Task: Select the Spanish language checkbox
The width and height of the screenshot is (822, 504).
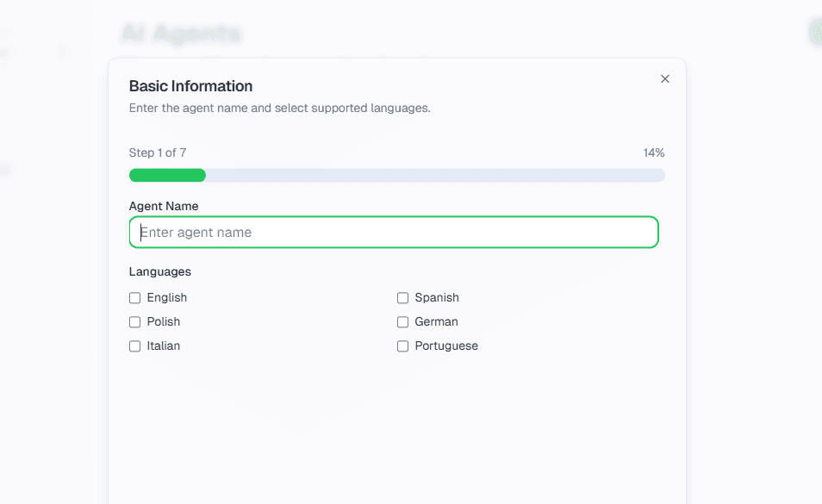Action: pyautogui.click(x=402, y=298)
